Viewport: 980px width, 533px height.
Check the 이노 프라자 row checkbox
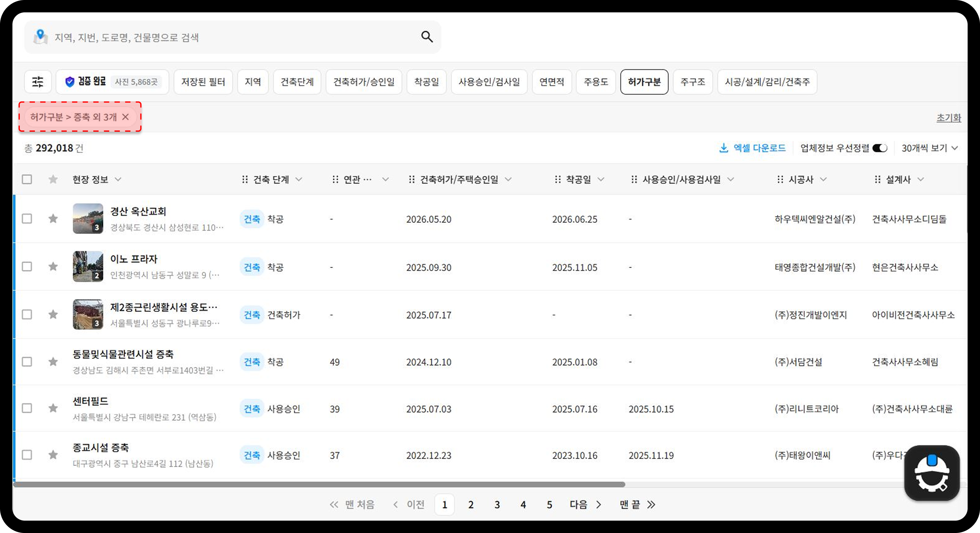pyautogui.click(x=27, y=266)
